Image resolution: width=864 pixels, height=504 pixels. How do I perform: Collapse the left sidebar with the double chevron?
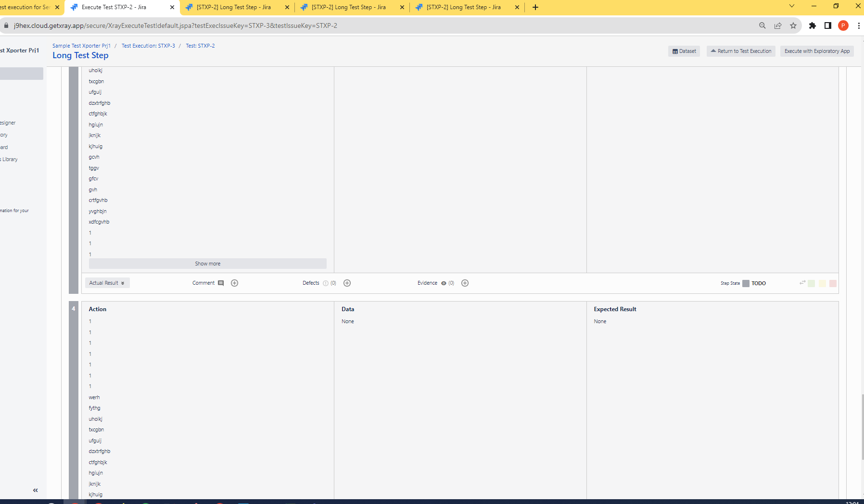click(35, 490)
